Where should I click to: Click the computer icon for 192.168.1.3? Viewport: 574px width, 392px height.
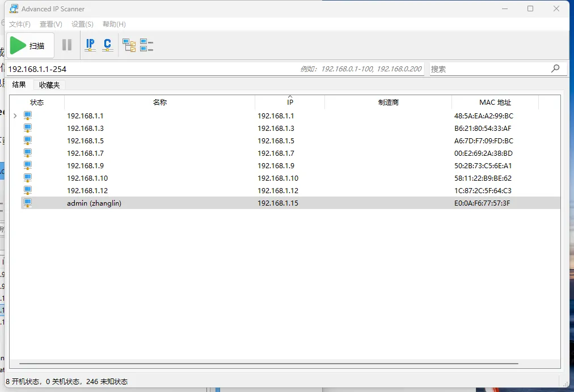(28, 129)
